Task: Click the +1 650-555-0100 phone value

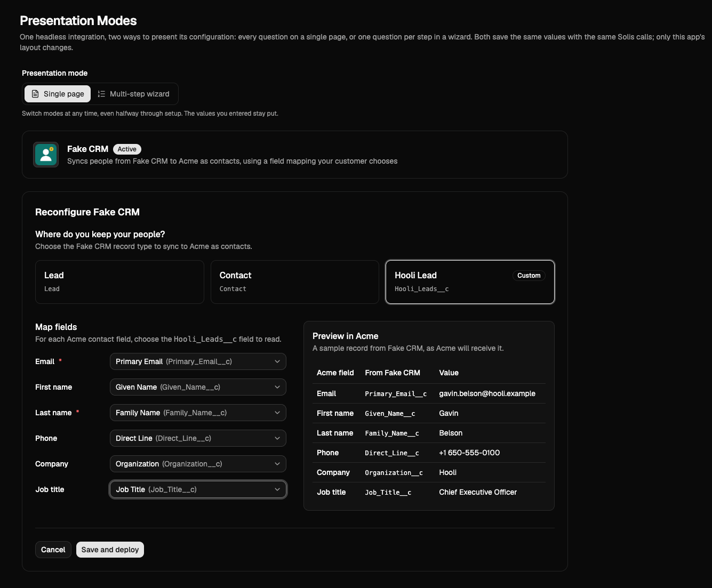Action: (469, 453)
